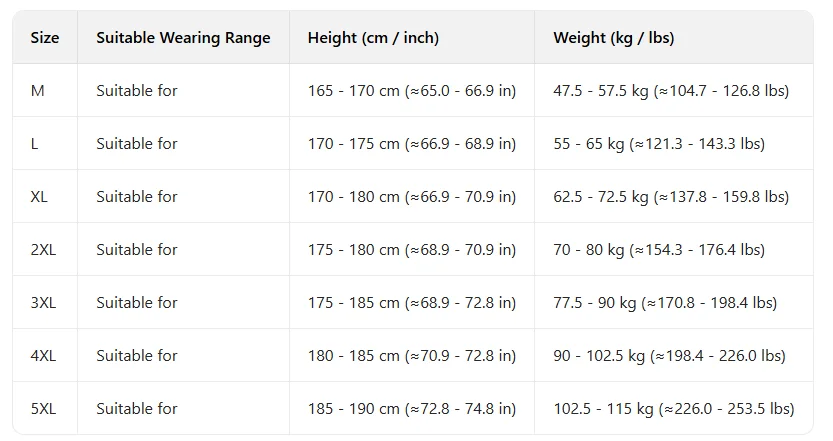Select the M size cell
The height and width of the screenshot is (441, 833).
[38, 91]
